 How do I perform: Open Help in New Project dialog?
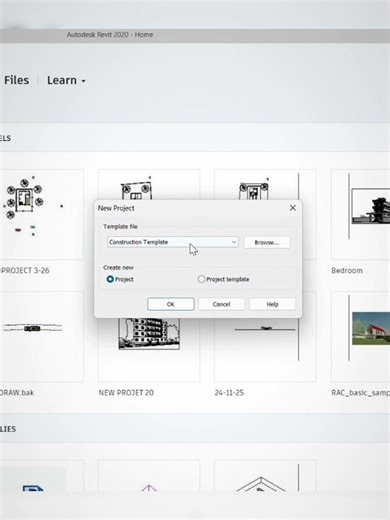pyautogui.click(x=272, y=304)
